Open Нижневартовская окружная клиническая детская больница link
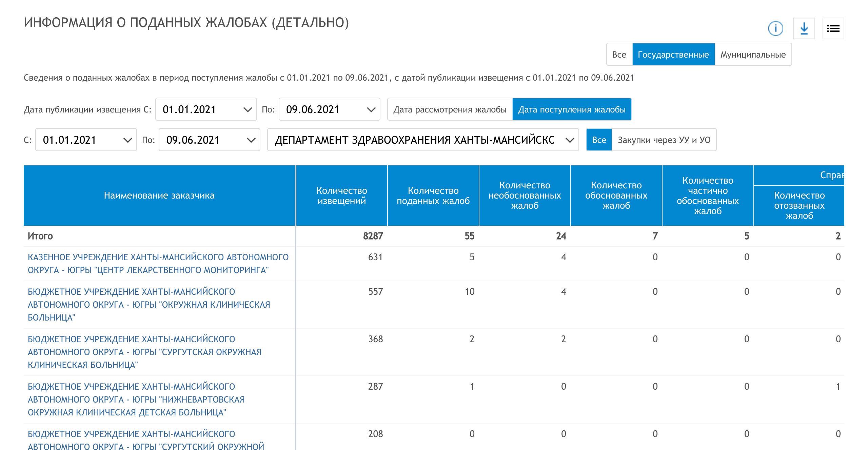Viewport: 868px width, 450px height. pyautogui.click(x=136, y=400)
